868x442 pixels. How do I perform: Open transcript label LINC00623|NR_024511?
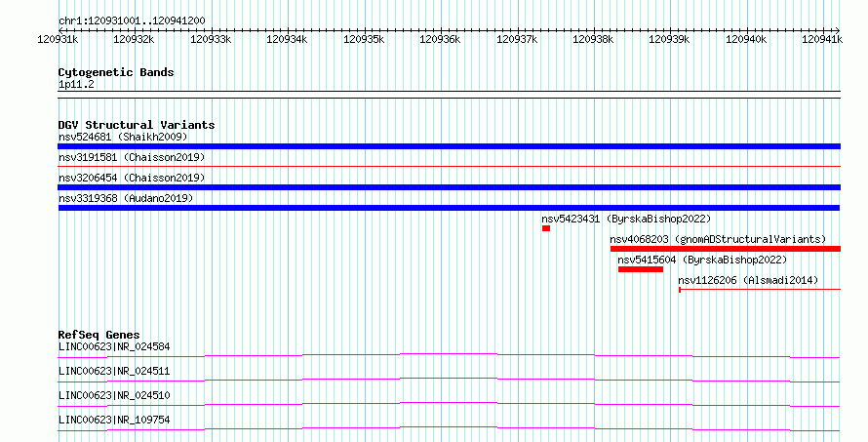(114, 371)
